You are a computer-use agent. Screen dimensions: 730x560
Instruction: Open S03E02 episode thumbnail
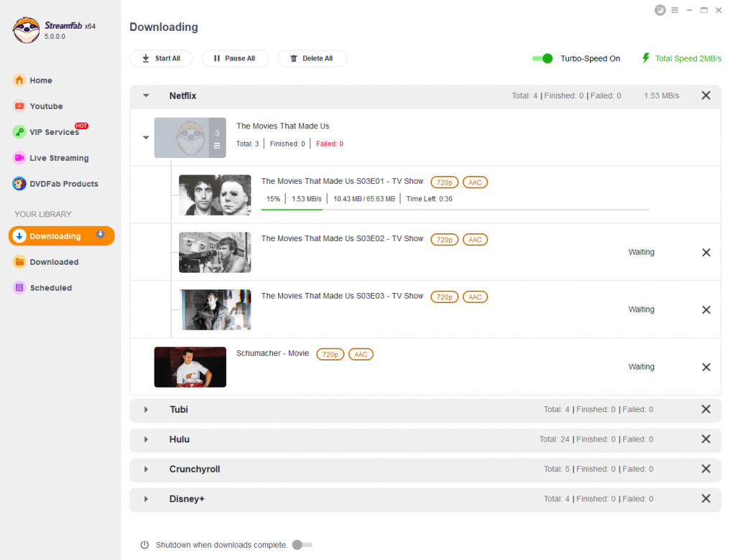tap(215, 252)
